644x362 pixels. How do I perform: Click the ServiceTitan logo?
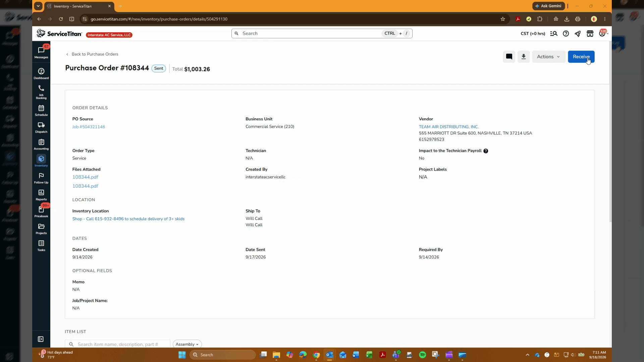point(59,34)
